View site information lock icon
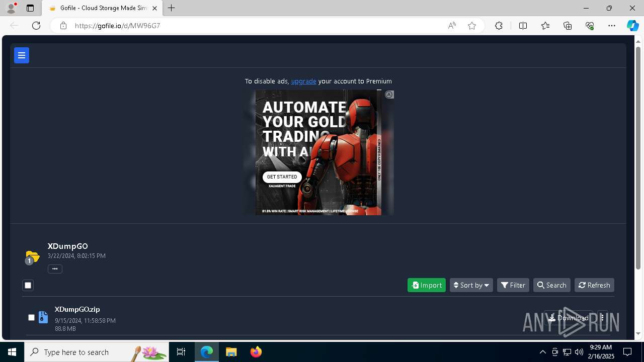The image size is (644, 362). [63, 26]
